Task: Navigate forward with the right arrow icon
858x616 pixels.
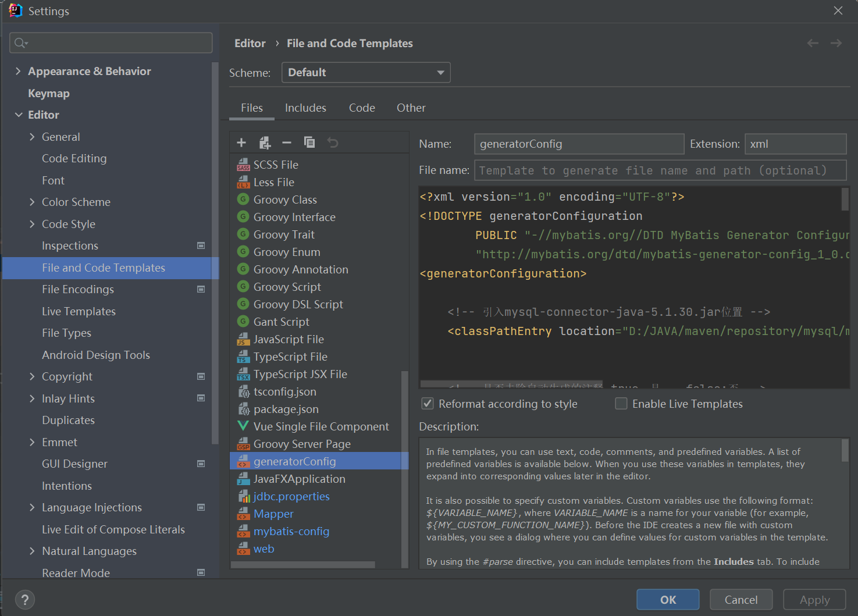Action: point(836,44)
